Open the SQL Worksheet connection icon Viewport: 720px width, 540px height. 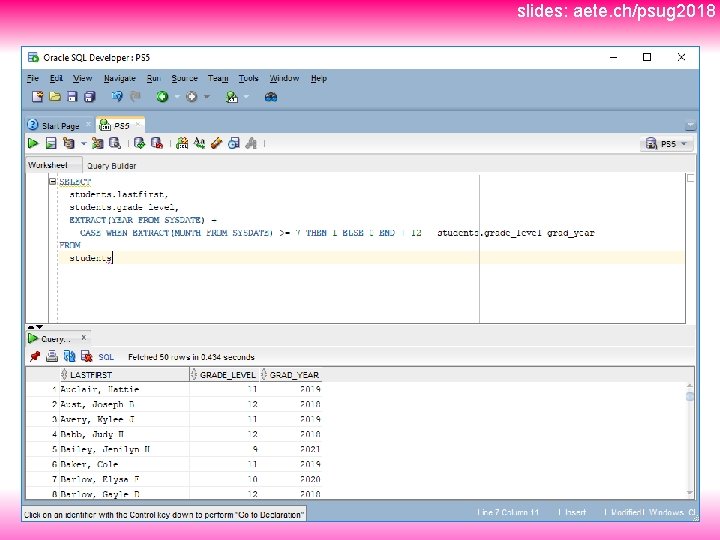tap(232, 96)
